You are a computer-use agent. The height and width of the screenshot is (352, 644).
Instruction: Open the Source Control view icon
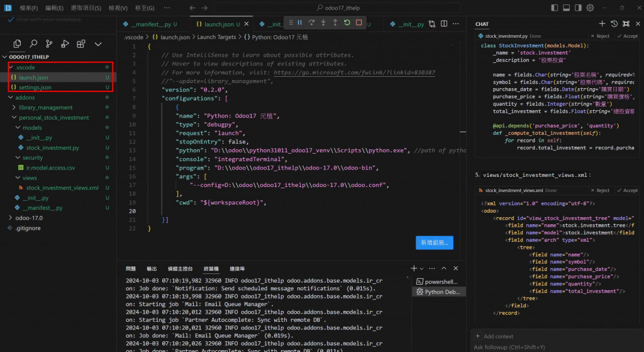click(49, 43)
